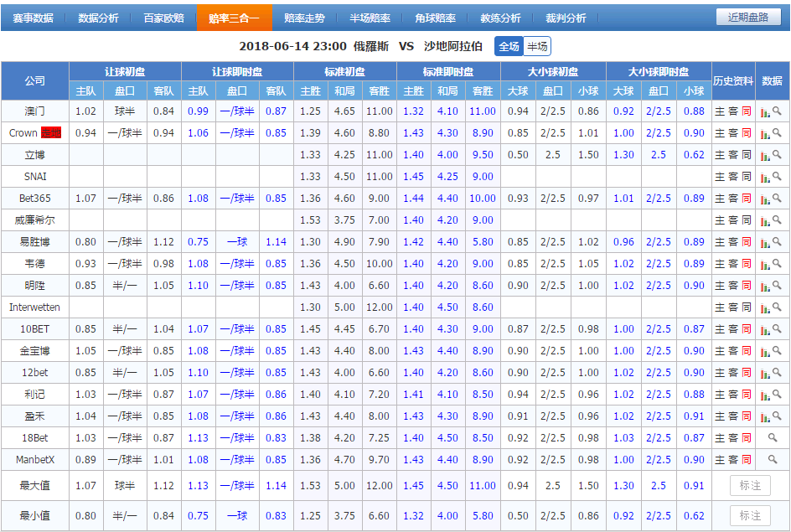
Task: Open the bar chart icon in 立博 row
Action: (765, 155)
